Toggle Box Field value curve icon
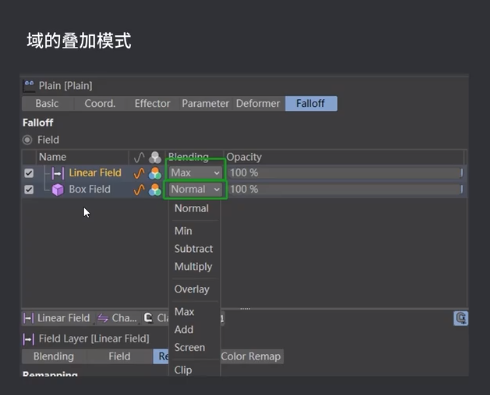 click(139, 190)
